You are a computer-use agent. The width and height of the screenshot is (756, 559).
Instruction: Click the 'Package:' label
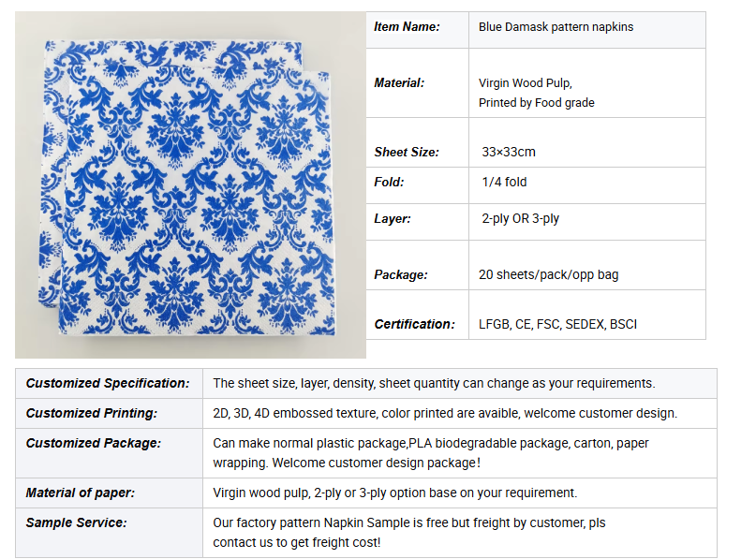401,274
